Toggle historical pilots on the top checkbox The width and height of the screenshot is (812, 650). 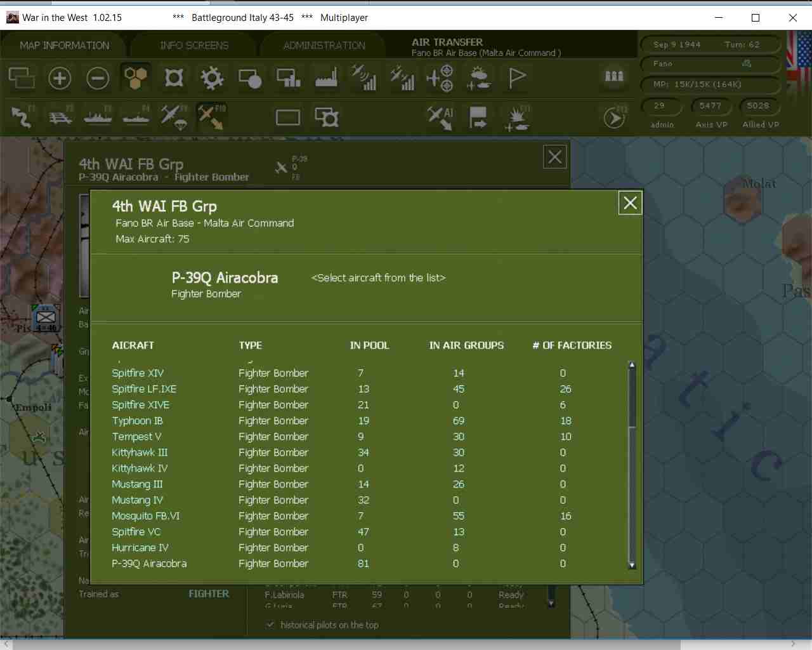pos(270,625)
